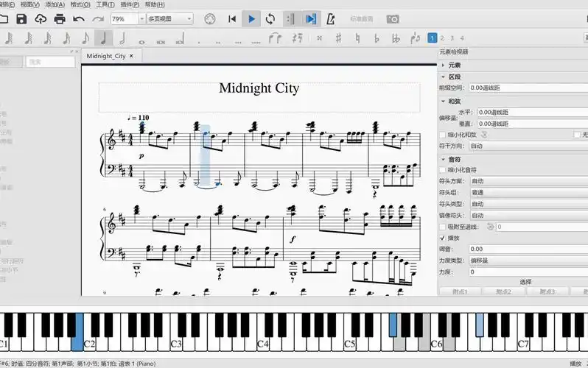Viewport: 588px width, 368px height.
Task: Apply the double sharp accidental
Action: [320, 38]
